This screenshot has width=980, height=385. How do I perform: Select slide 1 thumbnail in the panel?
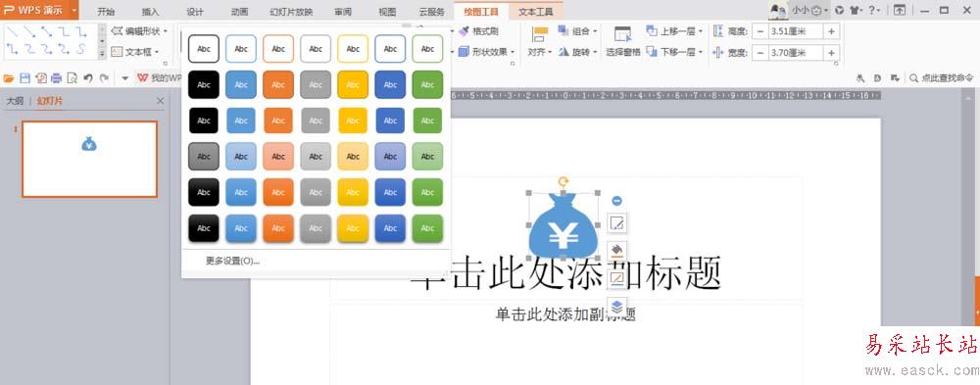89,160
